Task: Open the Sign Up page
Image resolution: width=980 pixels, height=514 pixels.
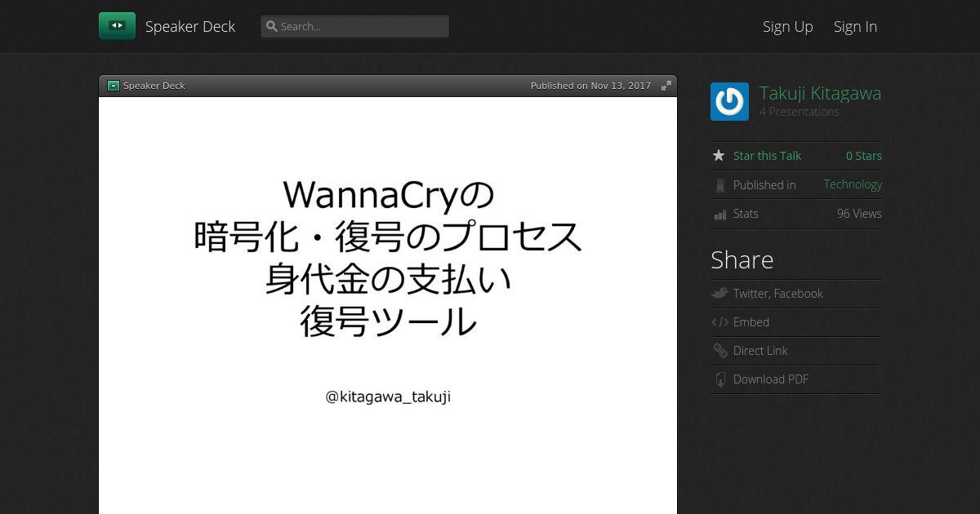Action: click(788, 26)
